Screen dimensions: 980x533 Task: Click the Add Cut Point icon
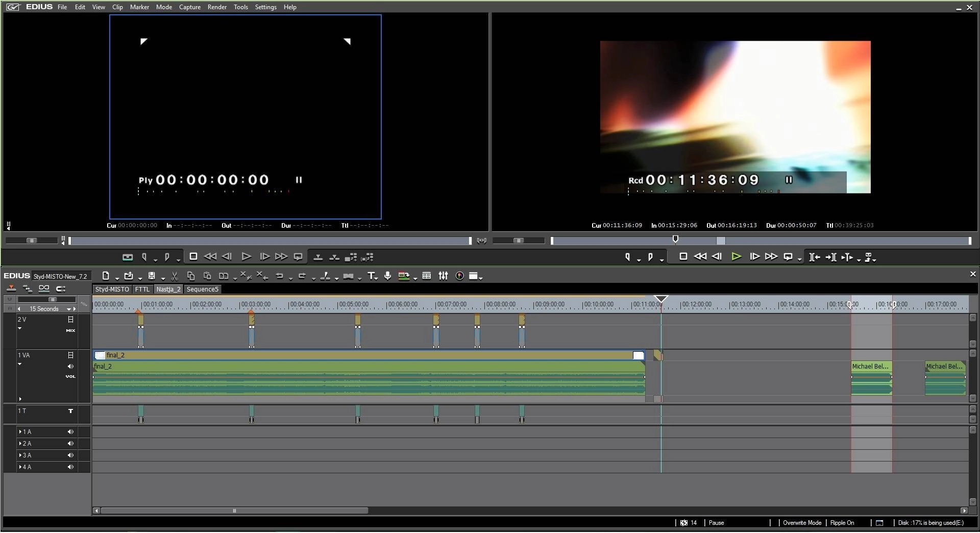point(325,276)
